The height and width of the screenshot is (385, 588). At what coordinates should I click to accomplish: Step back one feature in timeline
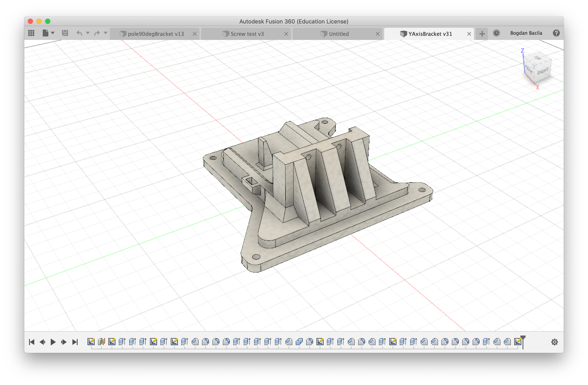(42, 342)
